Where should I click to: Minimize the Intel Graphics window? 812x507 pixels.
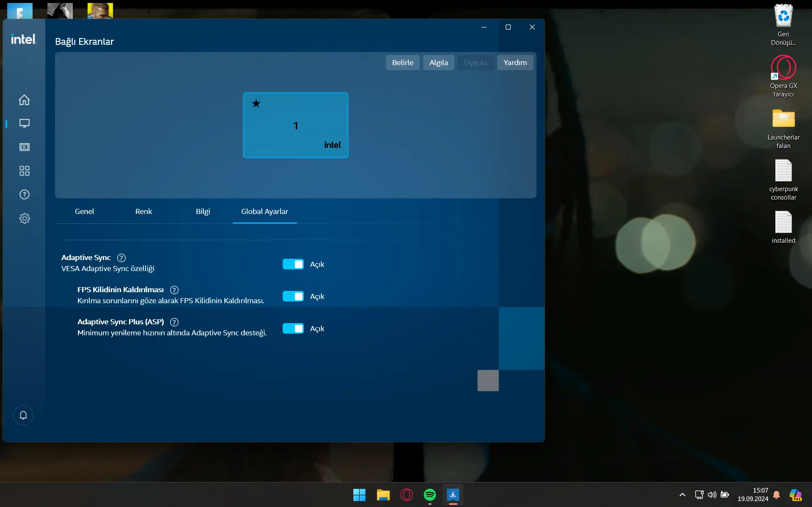[x=484, y=27]
